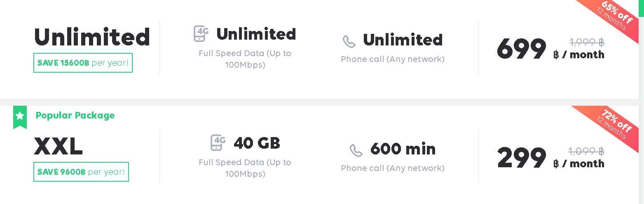This screenshot has height=204, width=644.
Task: Click the green scrollbar thumb at right edge
Action: (642, 8)
